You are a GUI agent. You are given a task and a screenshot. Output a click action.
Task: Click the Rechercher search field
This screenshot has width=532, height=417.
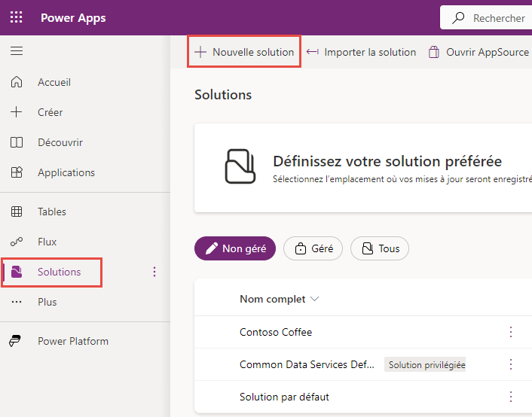486,18
